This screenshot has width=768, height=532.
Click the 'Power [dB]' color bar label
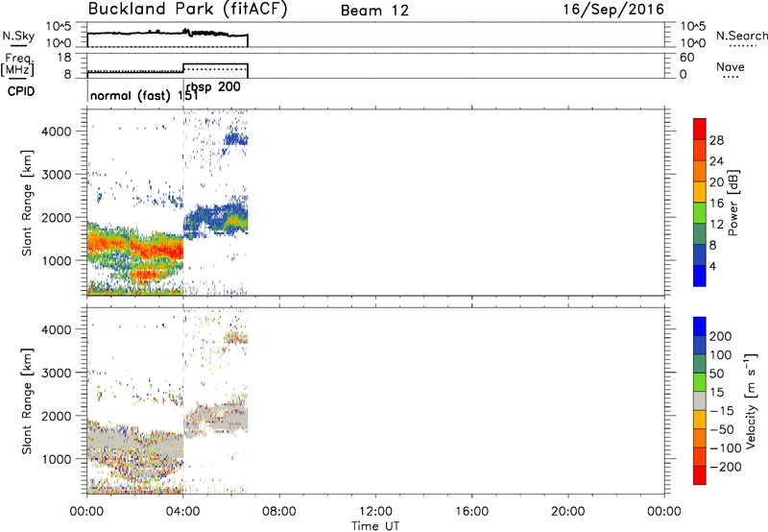(732, 203)
